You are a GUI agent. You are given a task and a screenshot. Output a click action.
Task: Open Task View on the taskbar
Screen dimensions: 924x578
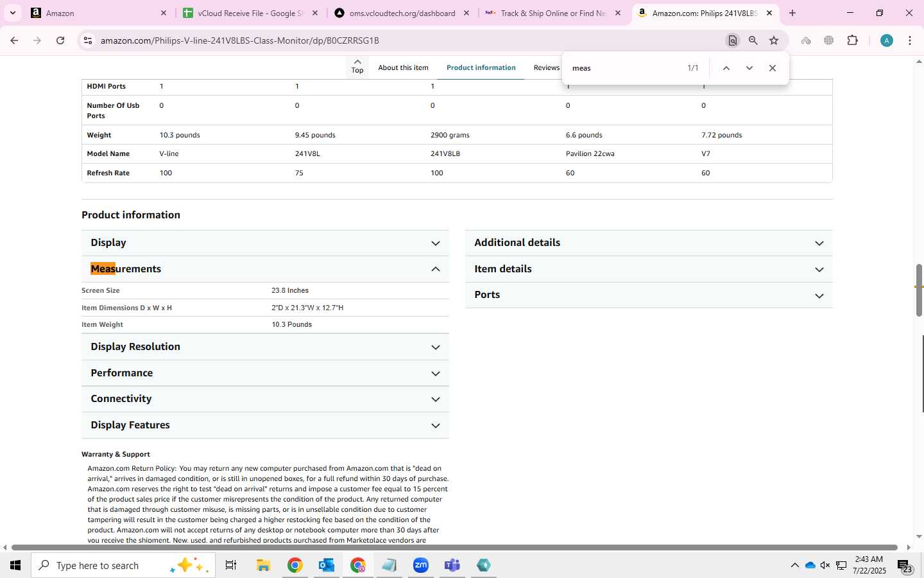pyautogui.click(x=231, y=565)
